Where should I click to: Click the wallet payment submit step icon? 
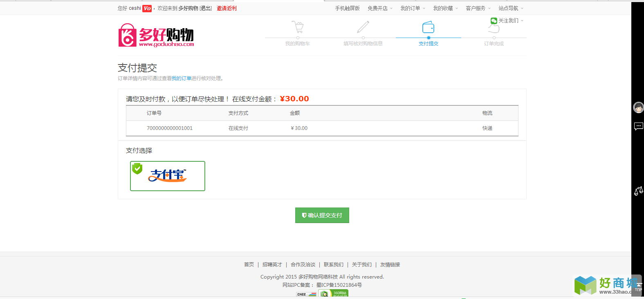428,27
